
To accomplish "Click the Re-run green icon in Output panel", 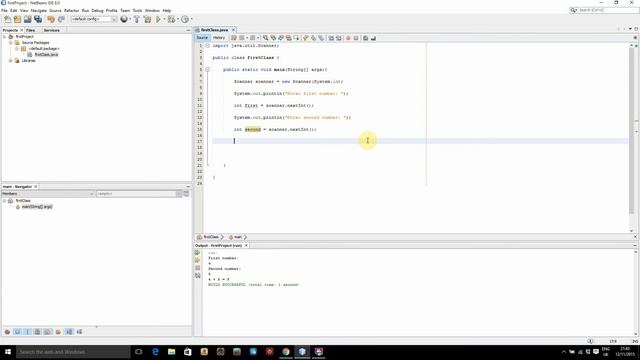I will [x=198, y=253].
